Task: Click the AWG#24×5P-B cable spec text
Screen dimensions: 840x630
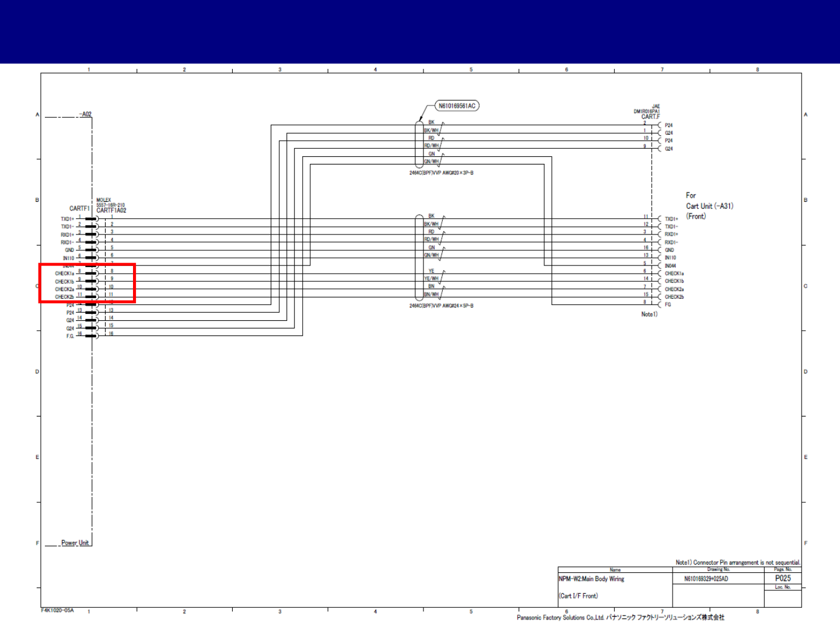Action: [441, 306]
